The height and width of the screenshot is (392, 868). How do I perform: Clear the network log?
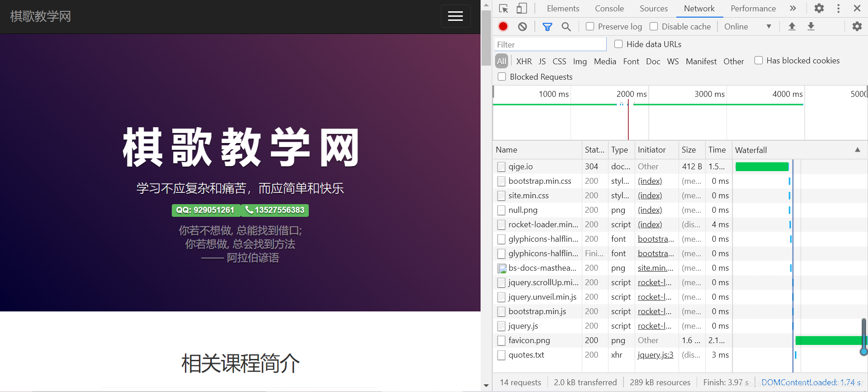pyautogui.click(x=522, y=27)
